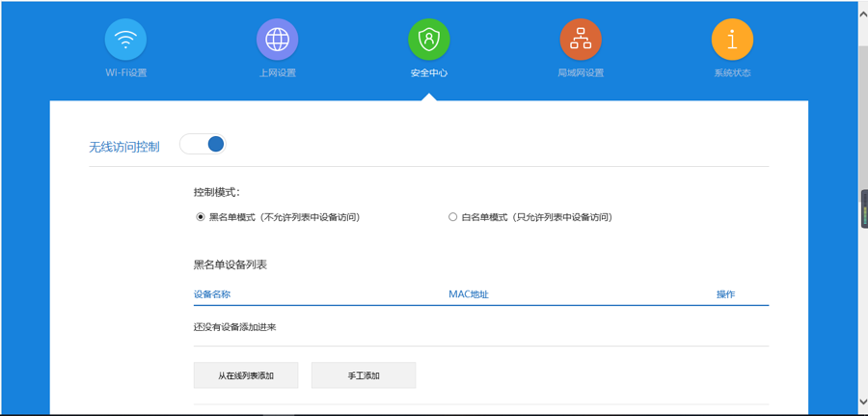Click the 无线访问控制 title
Viewport: 868px width, 416px height.
[x=124, y=148]
